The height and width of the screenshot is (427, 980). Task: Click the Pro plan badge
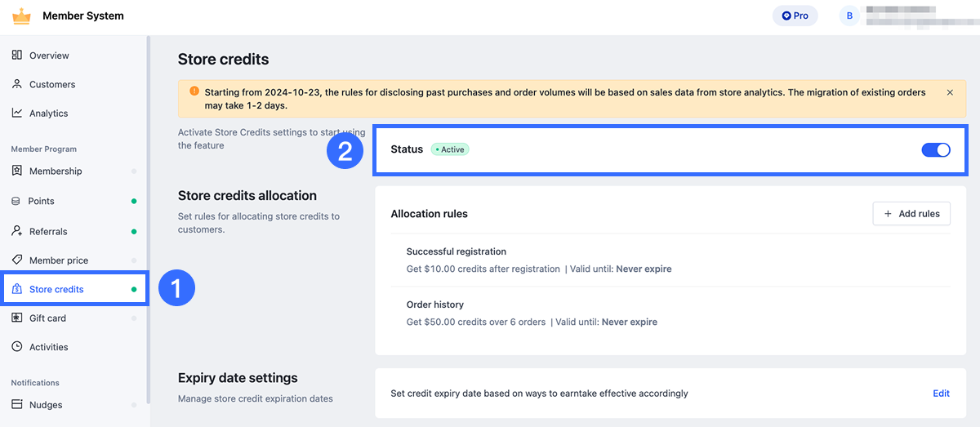pyautogui.click(x=795, y=16)
